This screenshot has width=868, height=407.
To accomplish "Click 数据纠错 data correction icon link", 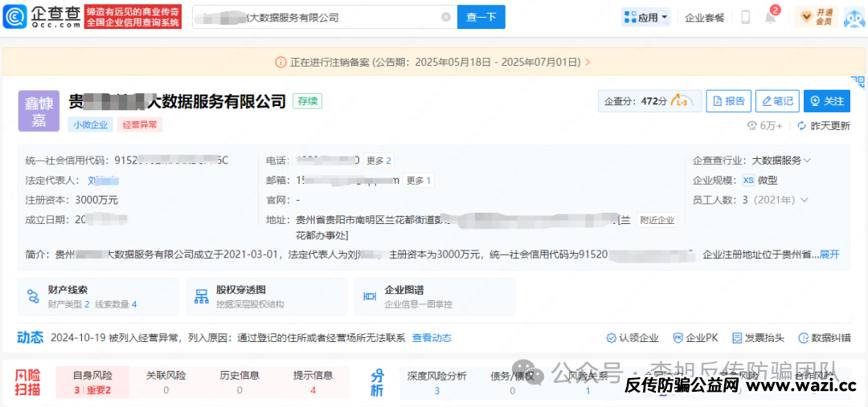I will (825, 338).
